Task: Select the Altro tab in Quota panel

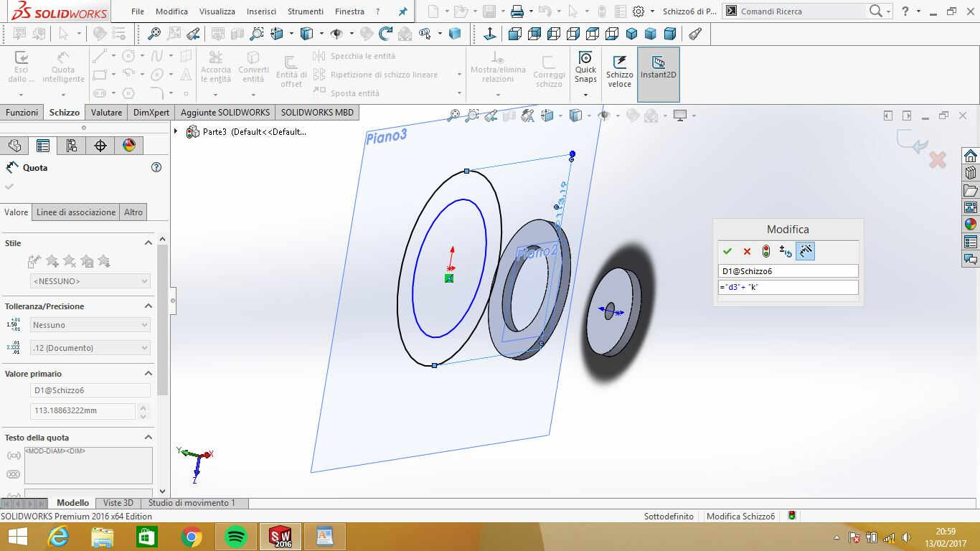Action: [x=133, y=212]
